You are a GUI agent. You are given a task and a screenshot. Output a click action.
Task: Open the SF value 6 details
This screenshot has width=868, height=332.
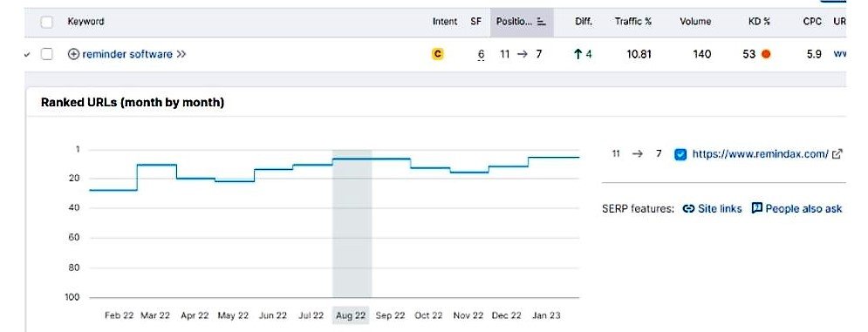[481, 54]
